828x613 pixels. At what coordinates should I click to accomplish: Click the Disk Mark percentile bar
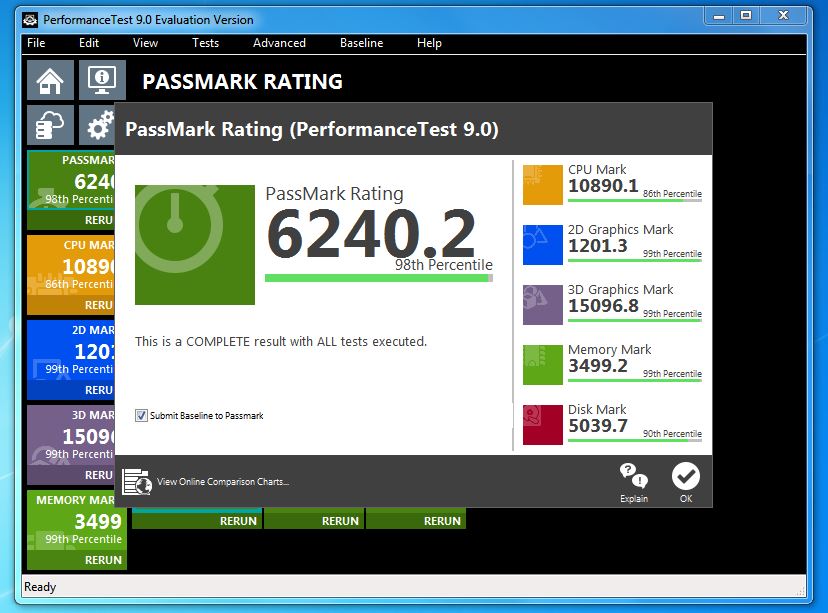[x=635, y=440]
